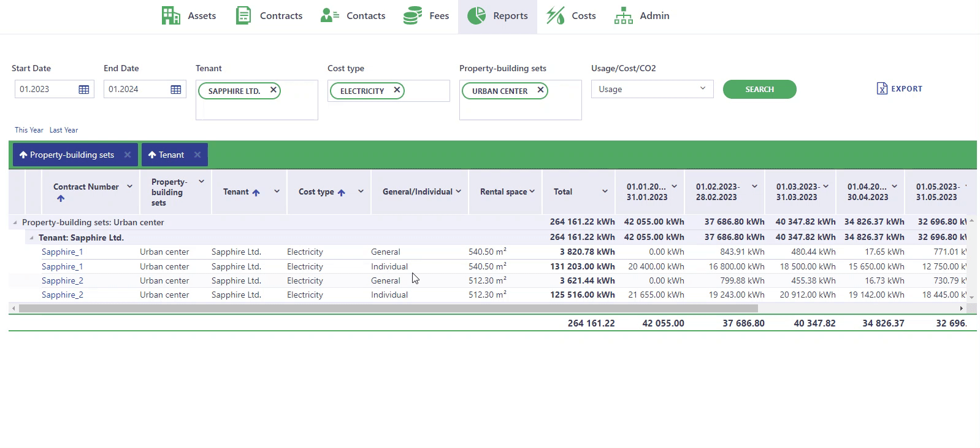The image size is (980, 448).
Task: Open Sapphire_2 contract in the Individual row
Action: click(x=62, y=295)
